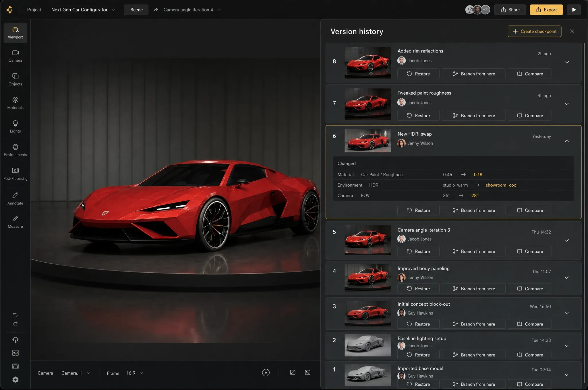Click the app logo icon
This screenshot has height=390, width=588.
(x=9, y=9)
